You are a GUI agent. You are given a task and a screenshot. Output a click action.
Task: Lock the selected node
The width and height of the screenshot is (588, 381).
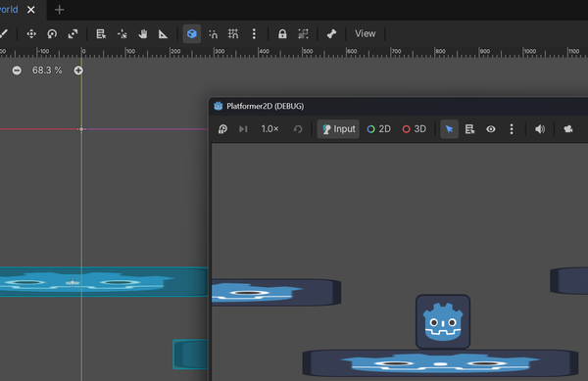tap(282, 34)
